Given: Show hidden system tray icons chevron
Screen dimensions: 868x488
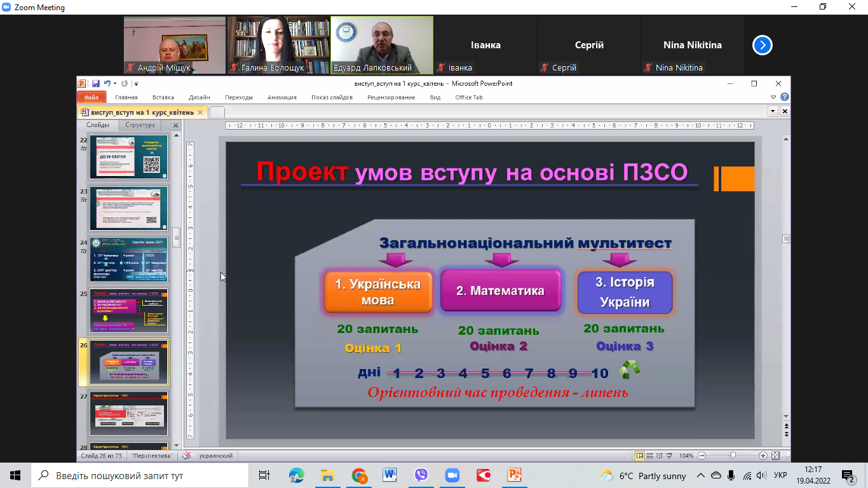Looking at the screenshot, I should (x=701, y=475).
